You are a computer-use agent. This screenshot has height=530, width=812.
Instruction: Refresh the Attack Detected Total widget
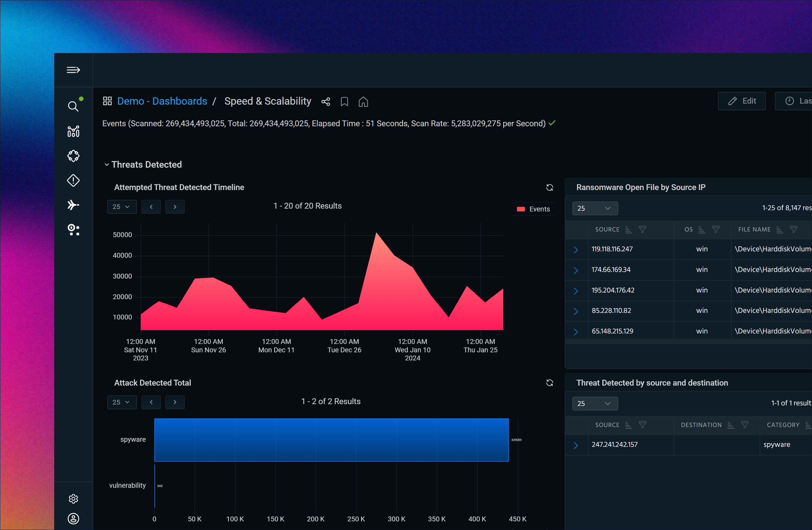point(549,383)
